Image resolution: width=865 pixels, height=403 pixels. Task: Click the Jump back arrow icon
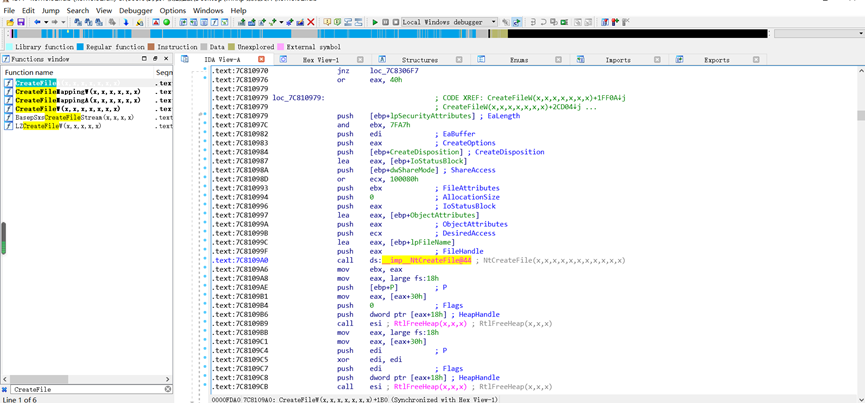click(38, 22)
